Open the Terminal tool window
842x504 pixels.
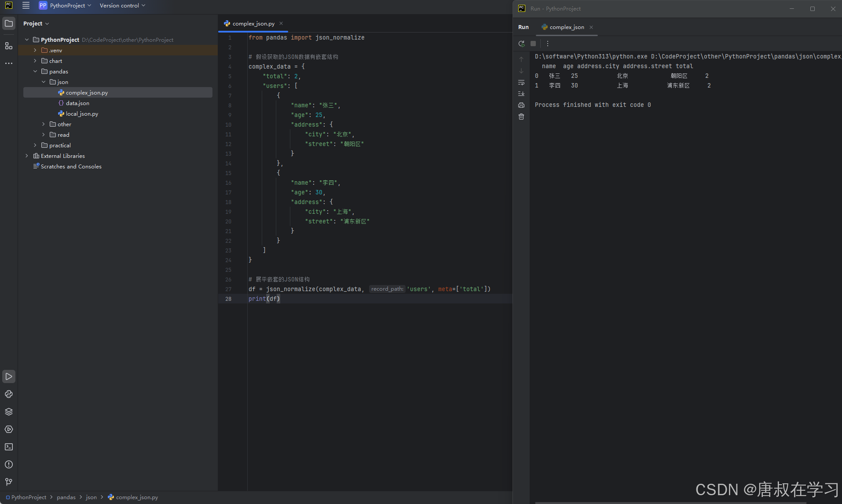click(x=9, y=447)
